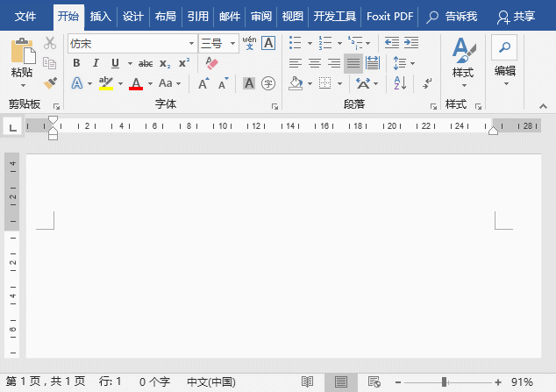Apply strikethrough text formatting

click(x=146, y=63)
